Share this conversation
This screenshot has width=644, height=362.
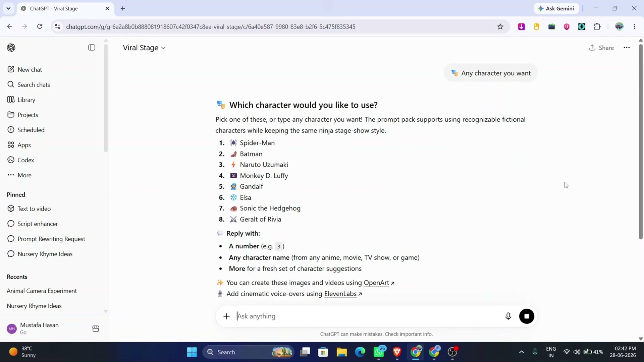(x=601, y=48)
